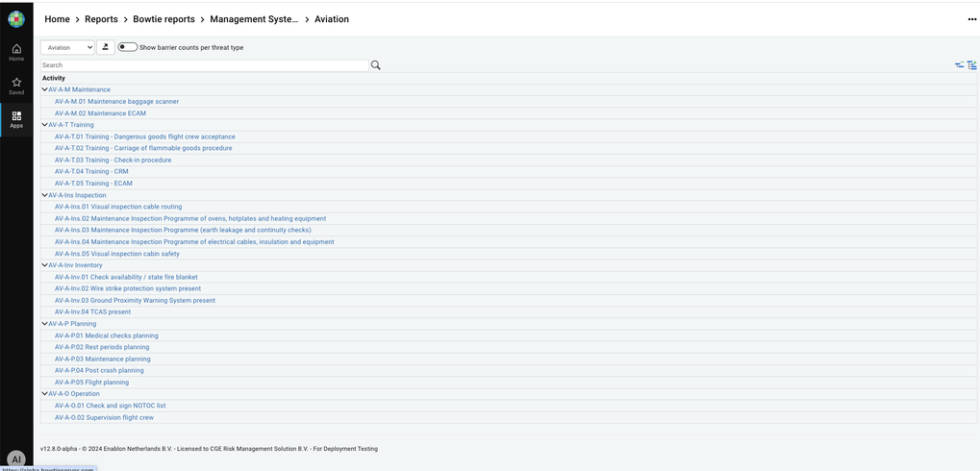
Task: Collapse the AV-A-Ins Inspection group
Action: pos(44,195)
